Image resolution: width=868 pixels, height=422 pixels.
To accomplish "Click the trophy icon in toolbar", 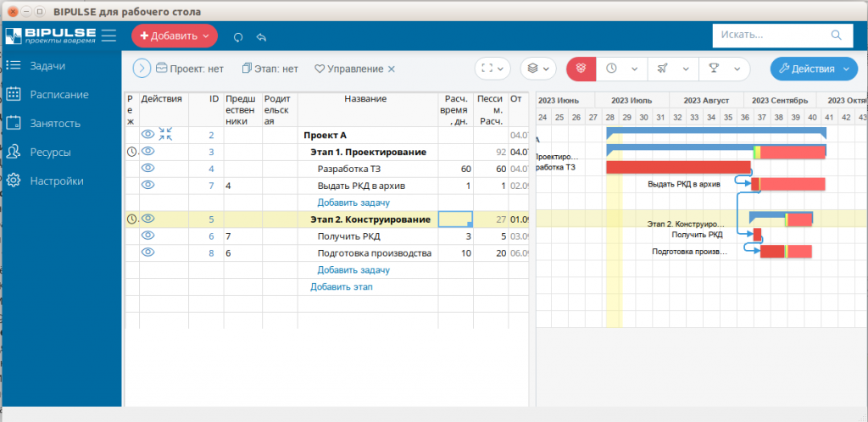I will 714,69.
